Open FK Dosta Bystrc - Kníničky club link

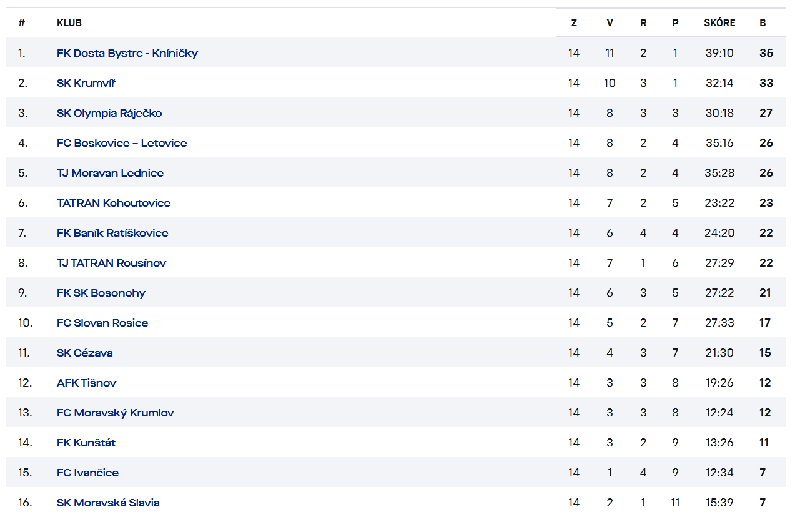(127, 53)
